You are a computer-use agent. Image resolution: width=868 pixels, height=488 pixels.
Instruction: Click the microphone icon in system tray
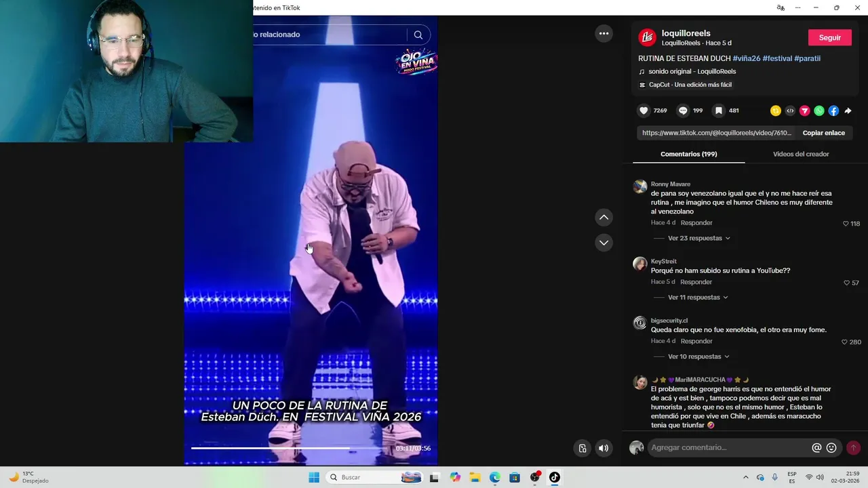coord(775,477)
